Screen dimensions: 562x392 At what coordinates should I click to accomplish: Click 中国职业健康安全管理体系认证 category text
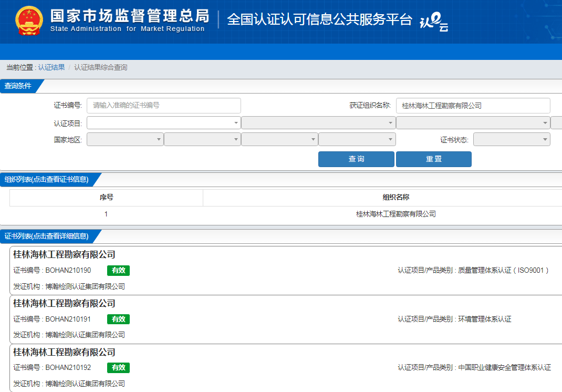coord(505,368)
